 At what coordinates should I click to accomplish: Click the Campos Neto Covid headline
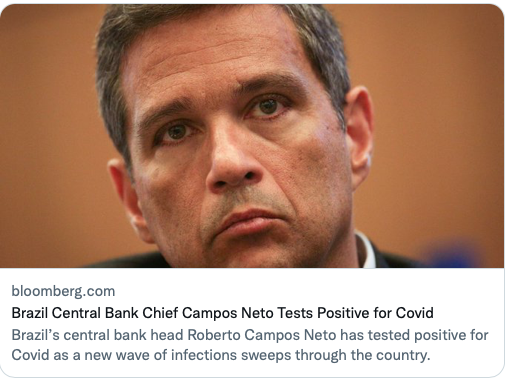pyautogui.click(x=222, y=313)
